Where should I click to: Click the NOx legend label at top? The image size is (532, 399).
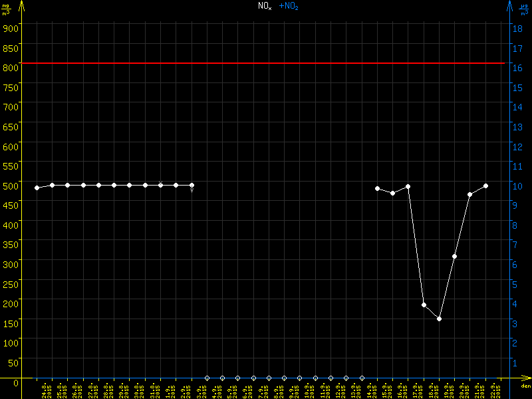265,6
